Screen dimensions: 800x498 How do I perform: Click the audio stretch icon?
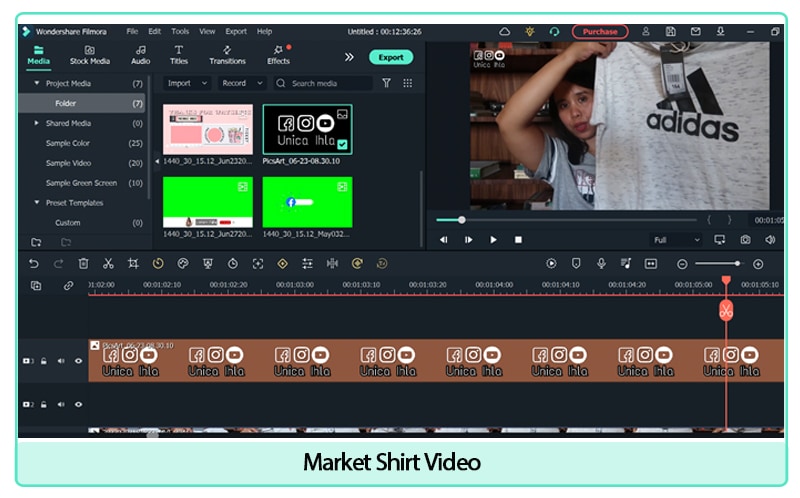(x=332, y=264)
